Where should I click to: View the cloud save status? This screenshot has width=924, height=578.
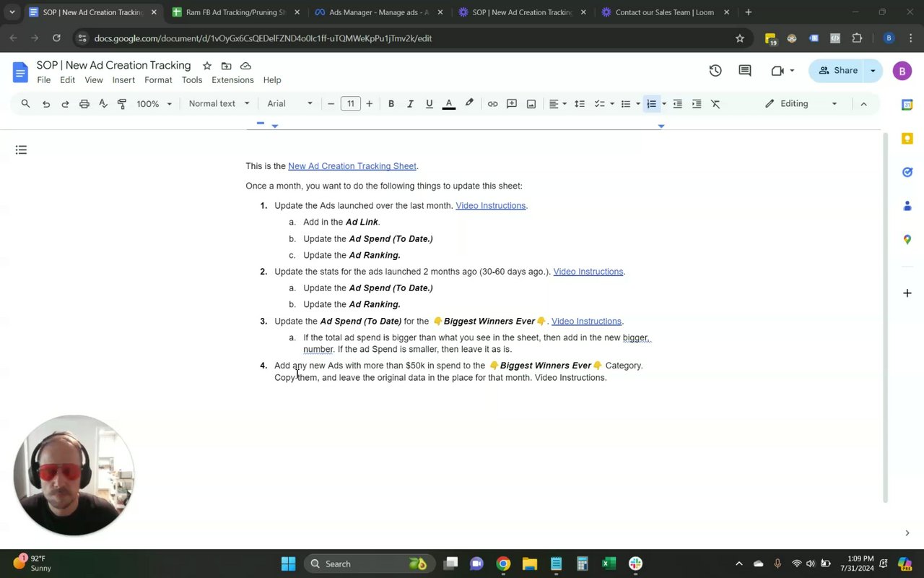245,66
